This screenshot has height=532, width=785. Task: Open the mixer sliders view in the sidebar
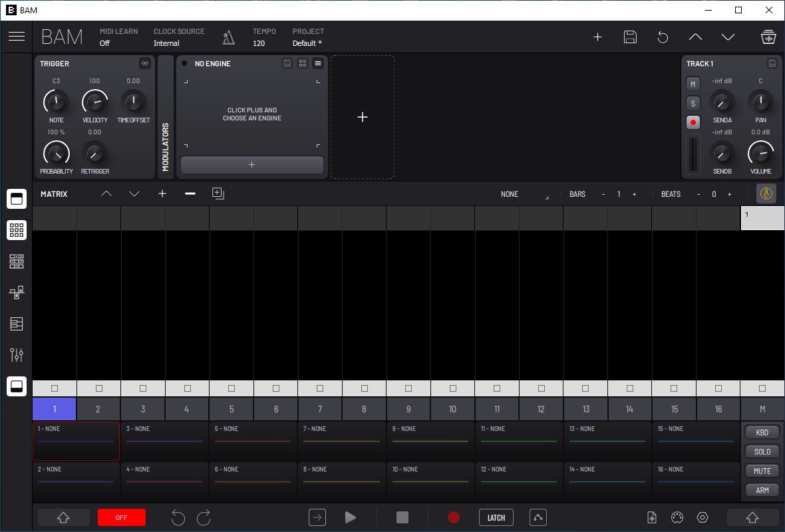pos(17,355)
